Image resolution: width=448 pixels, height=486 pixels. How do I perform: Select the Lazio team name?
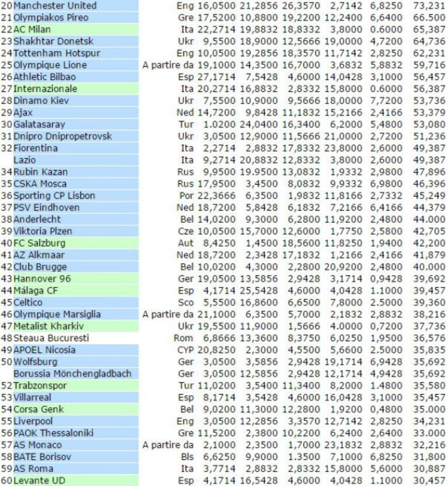click(25, 160)
